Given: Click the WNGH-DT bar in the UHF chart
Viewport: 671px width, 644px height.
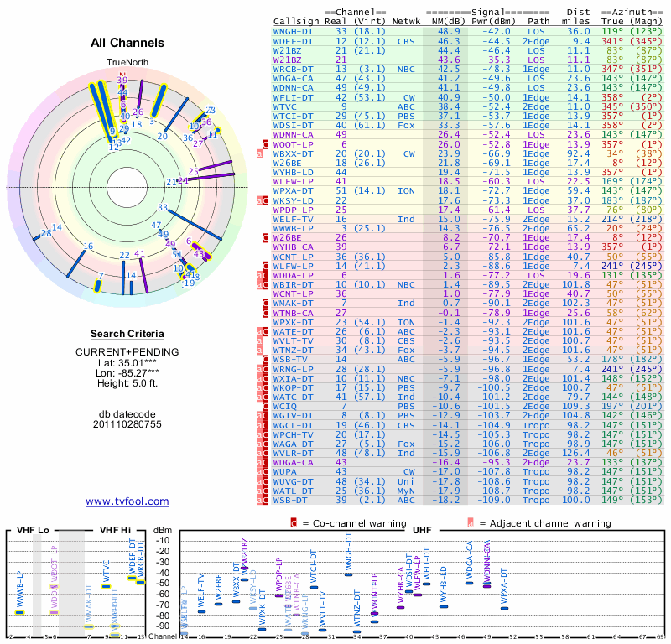Looking at the screenshot, I should click(348, 574).
